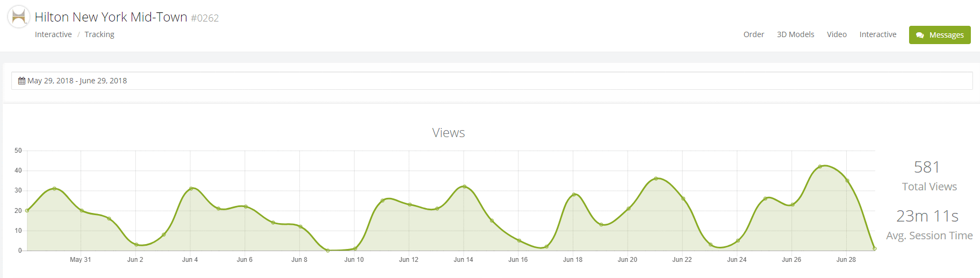The width and height of the screenshot is (980, 278).
Task: Click the Interactive breadcrumb link
Action: (53, 34)
